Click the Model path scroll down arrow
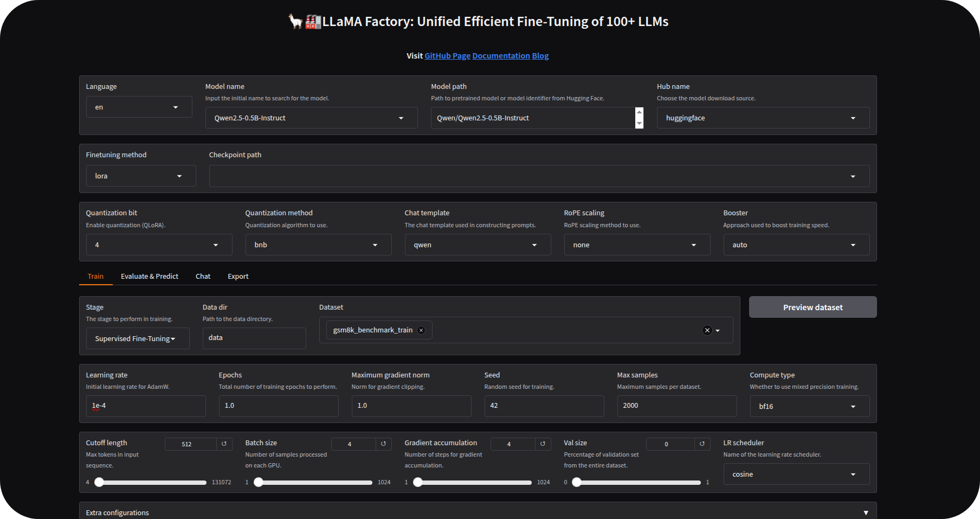Image resolution: width=980 pixels, height=519 pixels. pyautogui.click(x=639, y=124)
